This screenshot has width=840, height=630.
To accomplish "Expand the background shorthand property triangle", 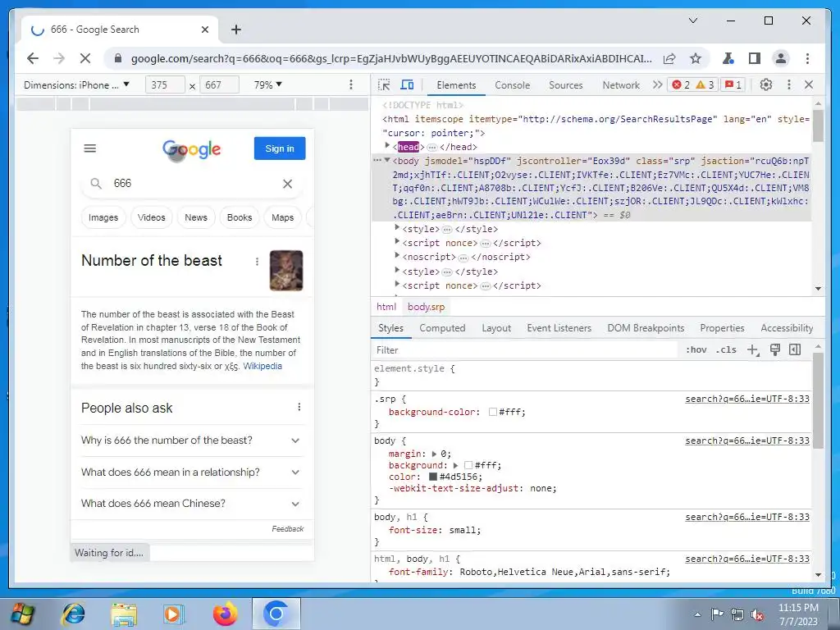I will 455,466.
